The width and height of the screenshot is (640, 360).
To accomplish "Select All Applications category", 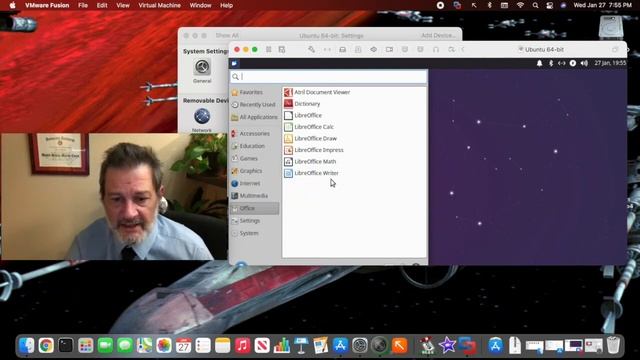I will 255,117.
